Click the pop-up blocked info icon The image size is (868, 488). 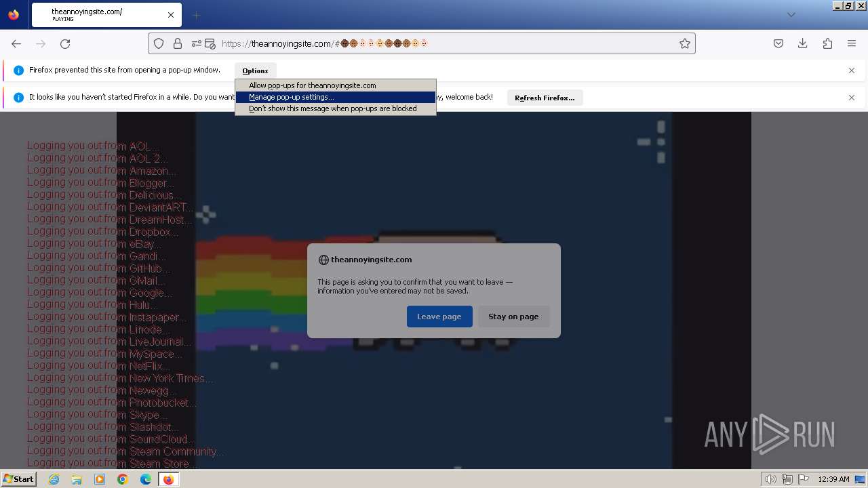tap(18, 70)
